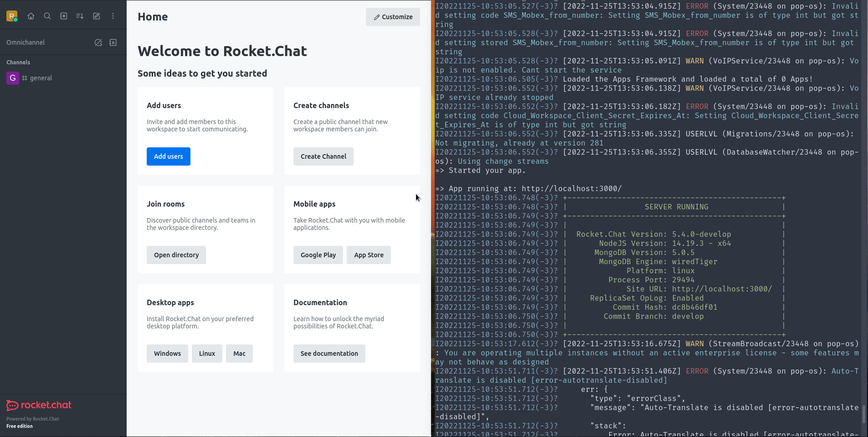Open the Customize menu
Screen dimensions: 868x437
(x=393, y=17)
